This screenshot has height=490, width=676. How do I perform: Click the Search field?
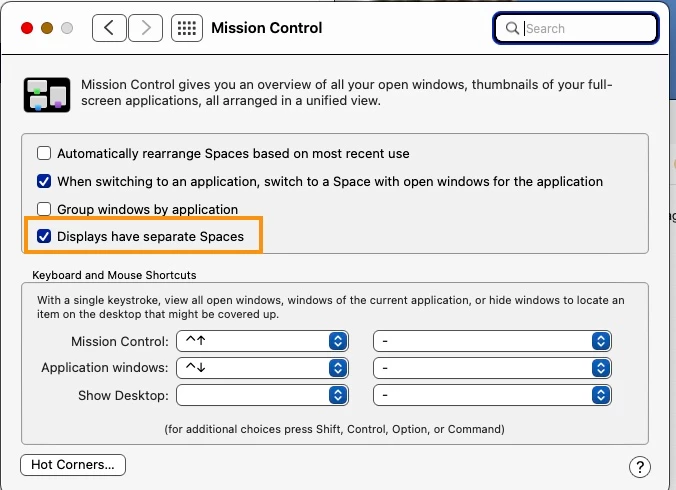tap(576, 28)
